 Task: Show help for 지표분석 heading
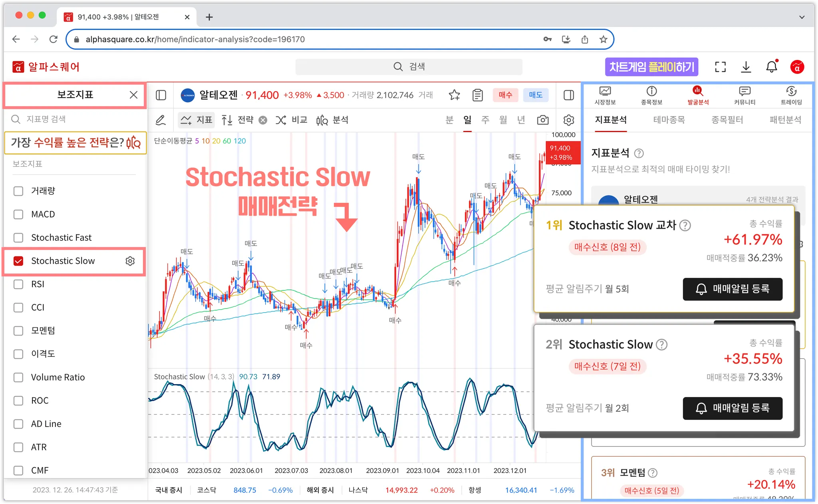pyautogui.click(x=639, y=153)
